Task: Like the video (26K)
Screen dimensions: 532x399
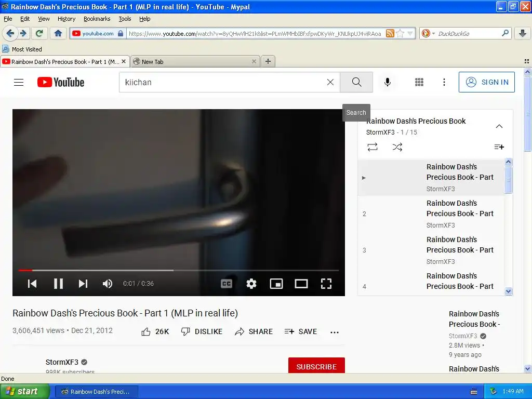Action: (x=155, y=331)
